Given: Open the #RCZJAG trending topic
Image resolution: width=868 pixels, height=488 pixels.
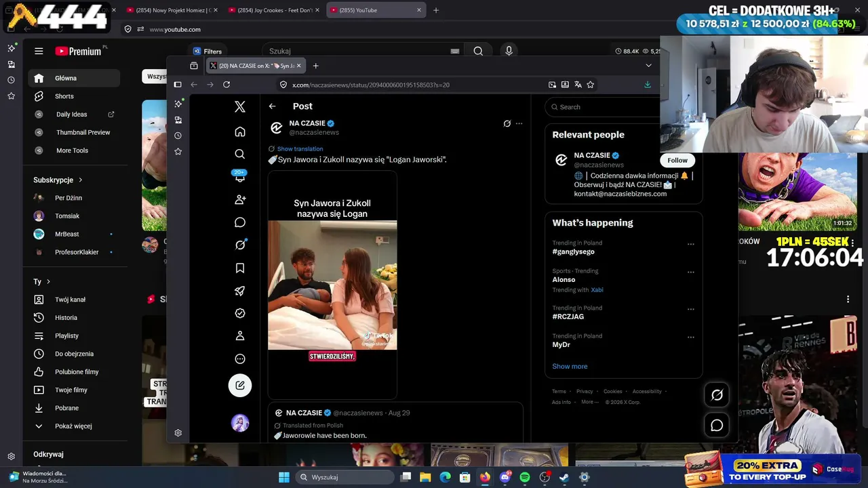Looking at the screenshot, I should 568,317.
